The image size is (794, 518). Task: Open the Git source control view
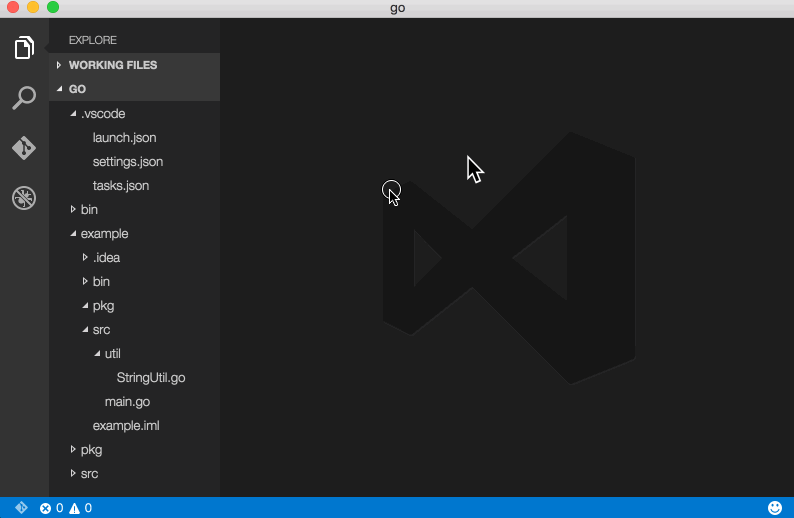coord(24,148)
